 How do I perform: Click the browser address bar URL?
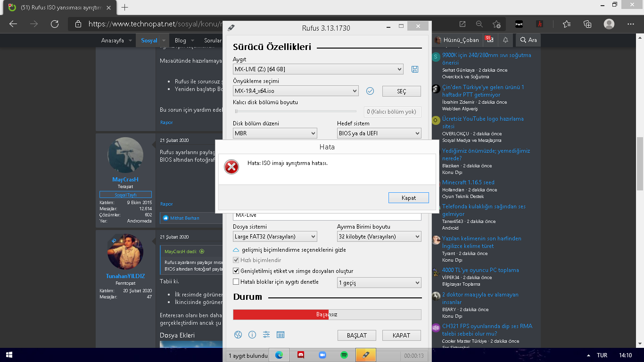[x=156, y=24]
